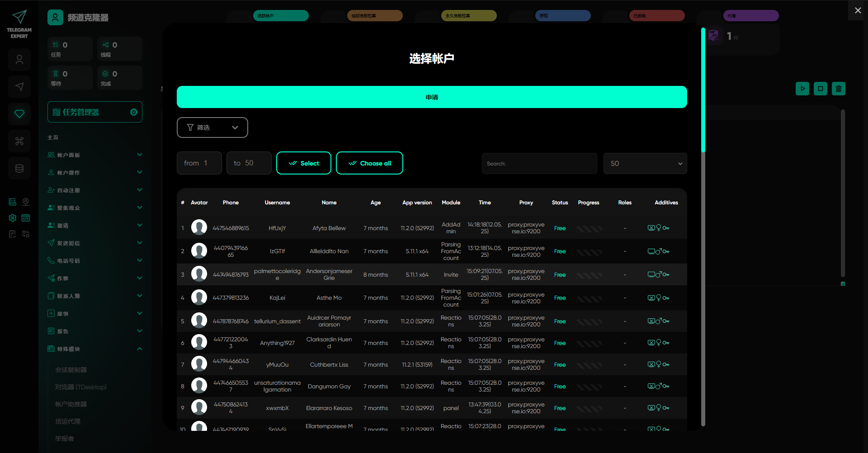
Task: Open the 会话复制器 menu item
Action: [71, 370]
